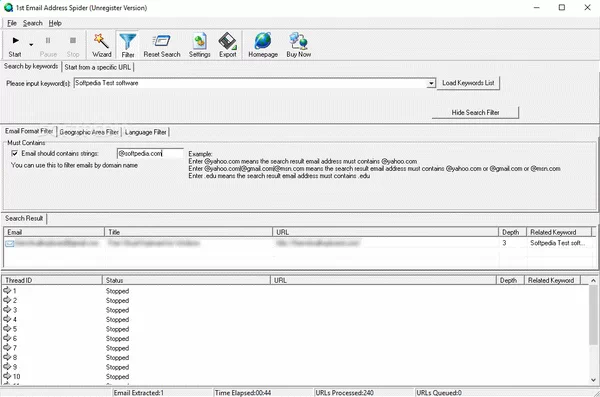Open the Start button dropdown arrow

[31, 45]
